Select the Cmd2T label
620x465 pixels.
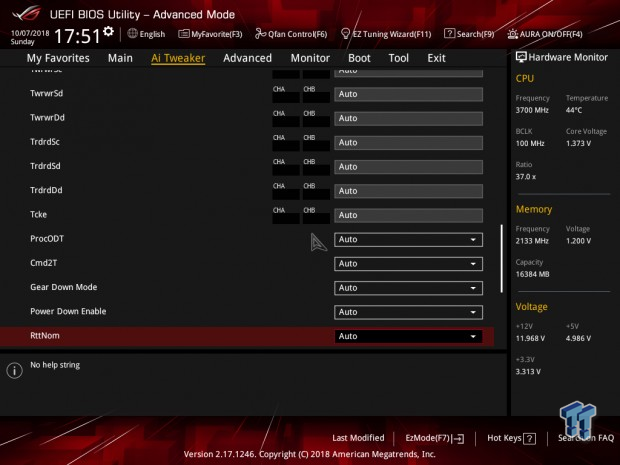[x=43, y=263]
